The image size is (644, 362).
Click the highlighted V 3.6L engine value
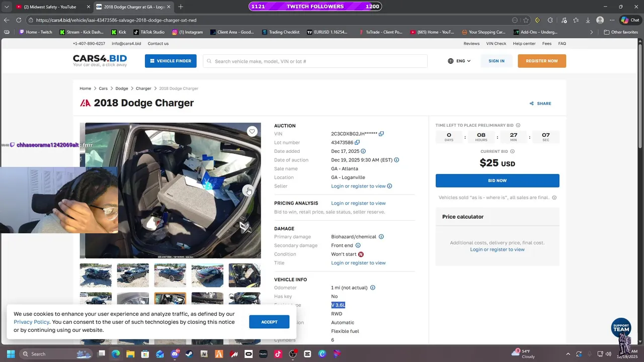(x=338, y=305)
